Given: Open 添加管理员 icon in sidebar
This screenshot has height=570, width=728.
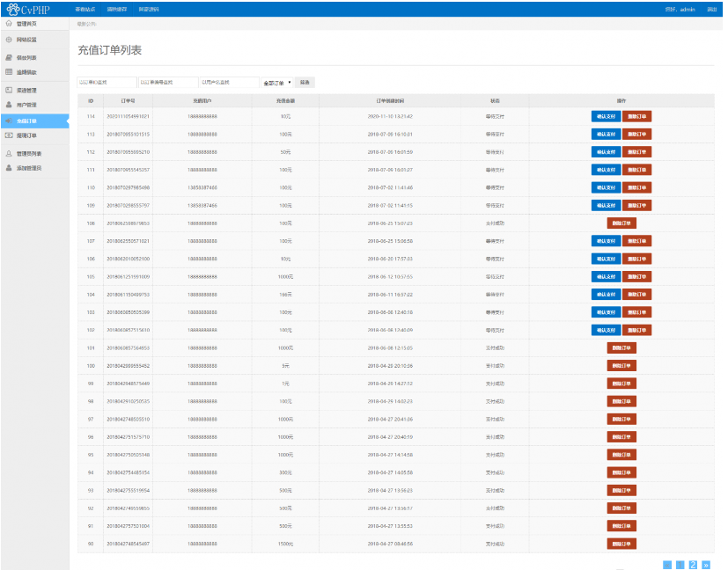Looking at the screenshot, I should click(x=9, y=167).
